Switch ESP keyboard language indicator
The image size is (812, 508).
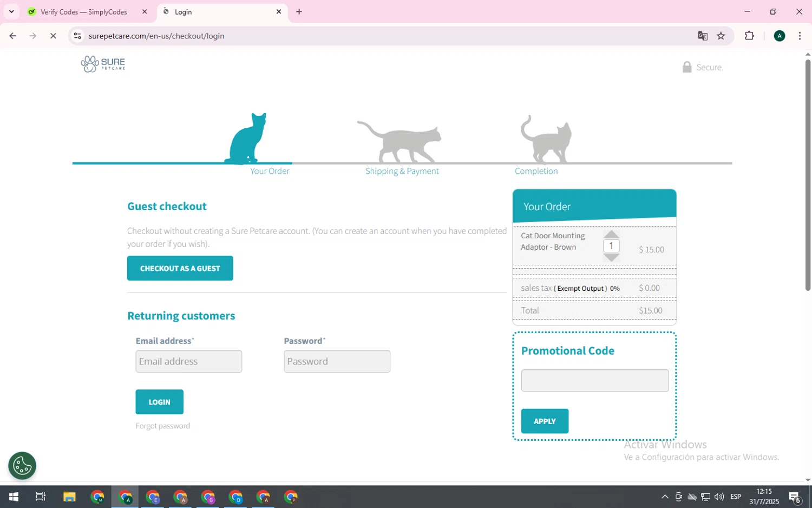coord(736,497)
